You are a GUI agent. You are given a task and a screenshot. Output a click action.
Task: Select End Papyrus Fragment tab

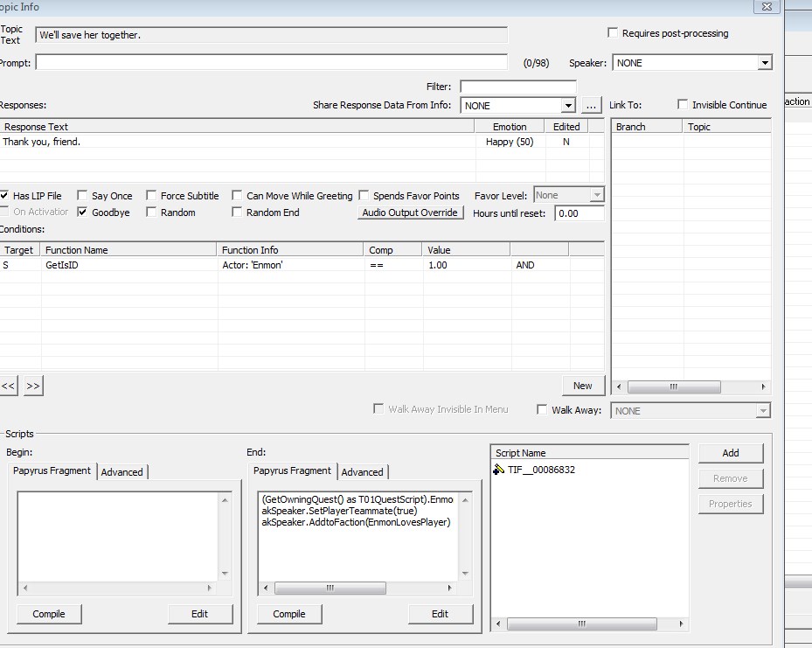[x=292, y=470]
